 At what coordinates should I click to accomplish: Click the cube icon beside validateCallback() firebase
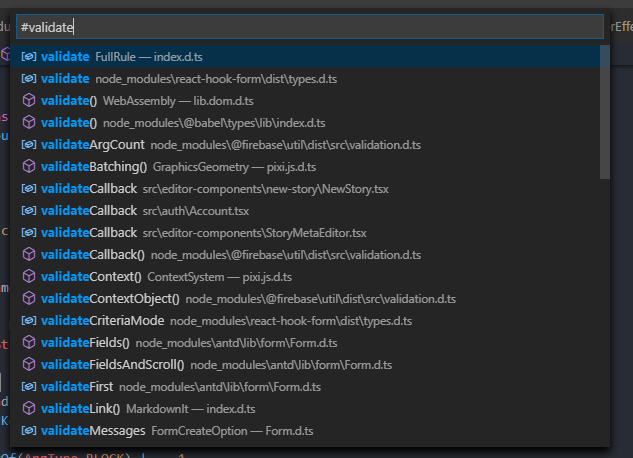pos(29,255)
